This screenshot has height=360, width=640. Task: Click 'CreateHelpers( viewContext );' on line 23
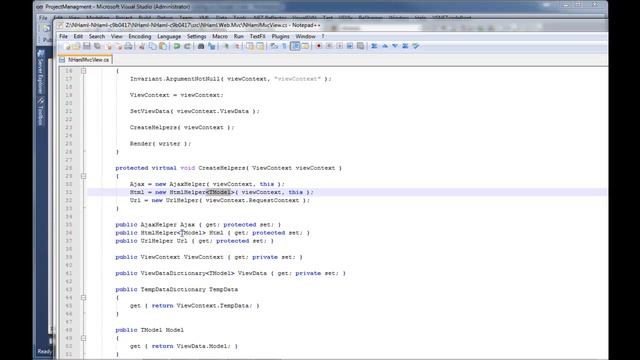tap(182, 127)
